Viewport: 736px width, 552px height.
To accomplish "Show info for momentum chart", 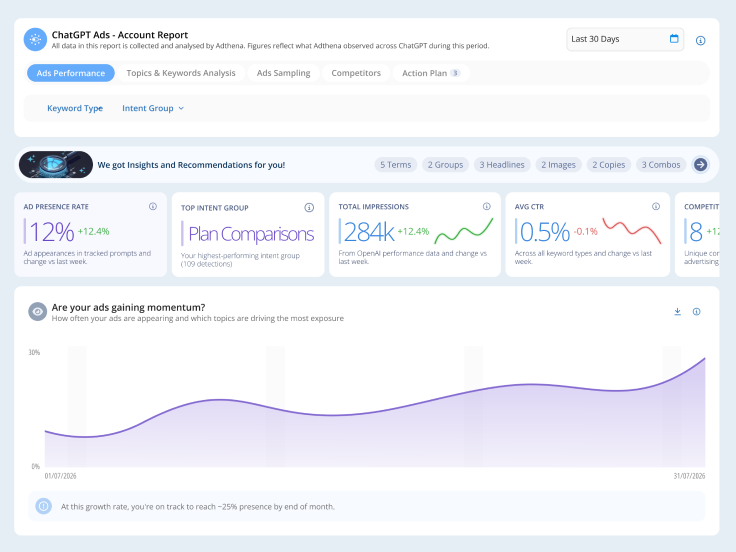I will click(697, 312).
